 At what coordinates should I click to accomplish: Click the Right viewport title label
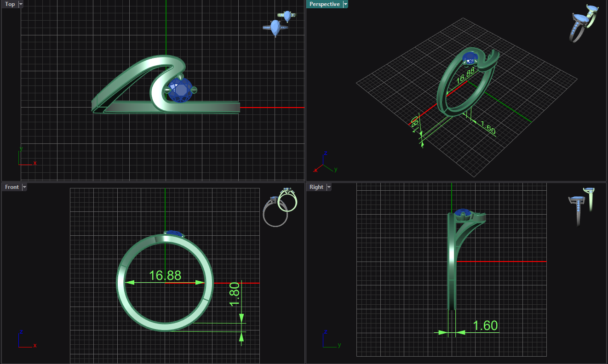point(316,187)
